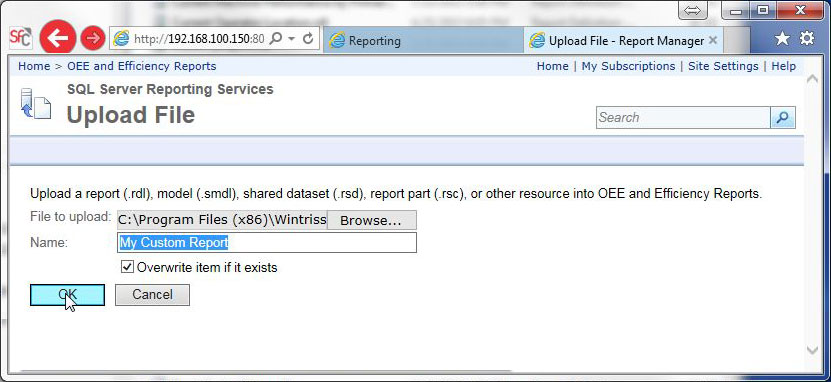Switch to the Reporting tab
Viewport: 831px width, 382px height.
[x=422, y=40]
